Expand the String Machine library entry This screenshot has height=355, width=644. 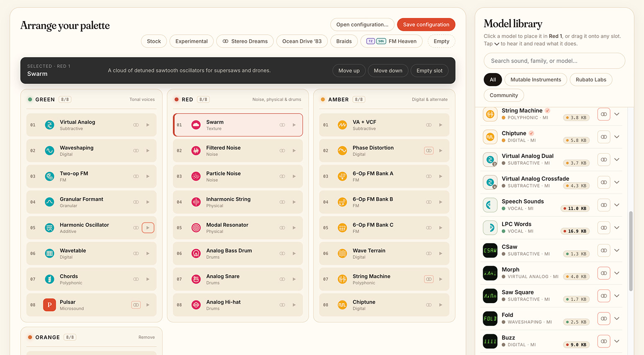[x=617, y=114]
